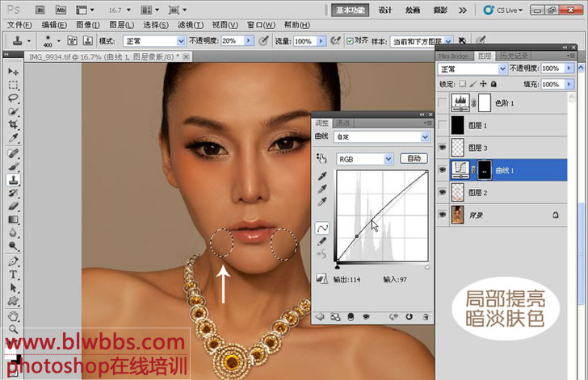
Task: Select the Lasso tool
Action: pyautogui.click(x=13, y=98)
